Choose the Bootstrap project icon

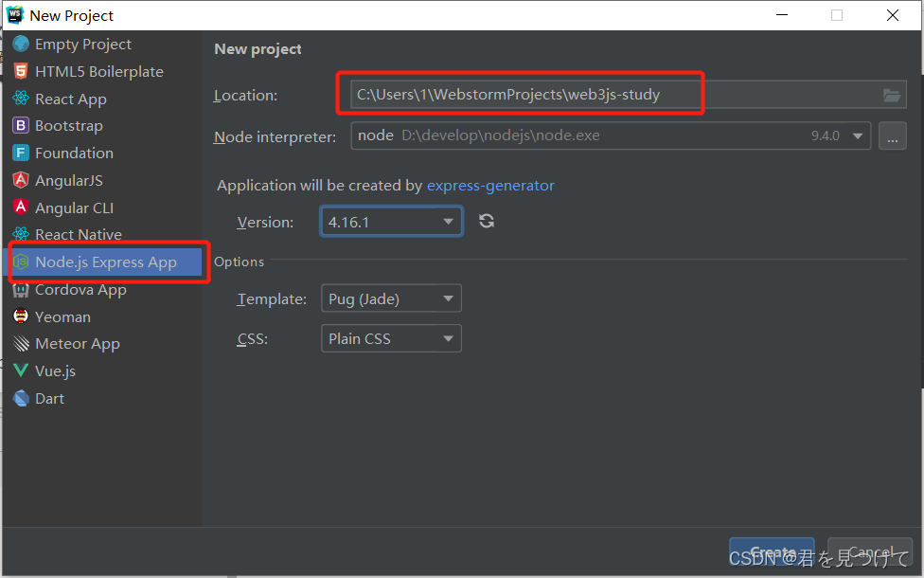pyautogui.click(x=21, y=126)
